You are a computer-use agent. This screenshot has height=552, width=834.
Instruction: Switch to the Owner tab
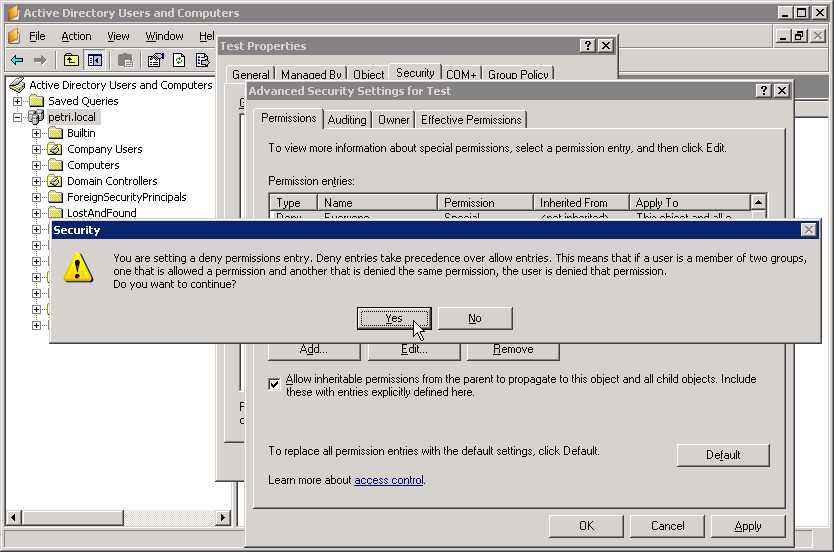pos(394,120)
